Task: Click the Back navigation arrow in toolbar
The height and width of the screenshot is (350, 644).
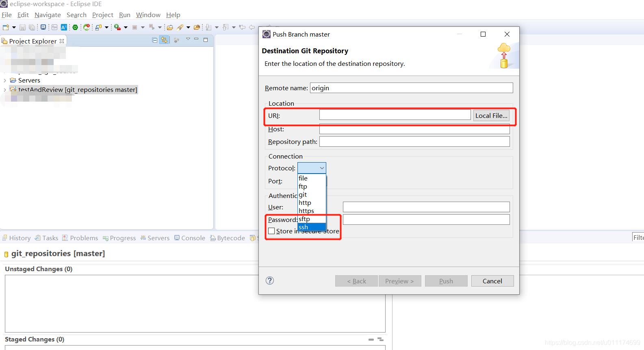Action: click(252, 27)
